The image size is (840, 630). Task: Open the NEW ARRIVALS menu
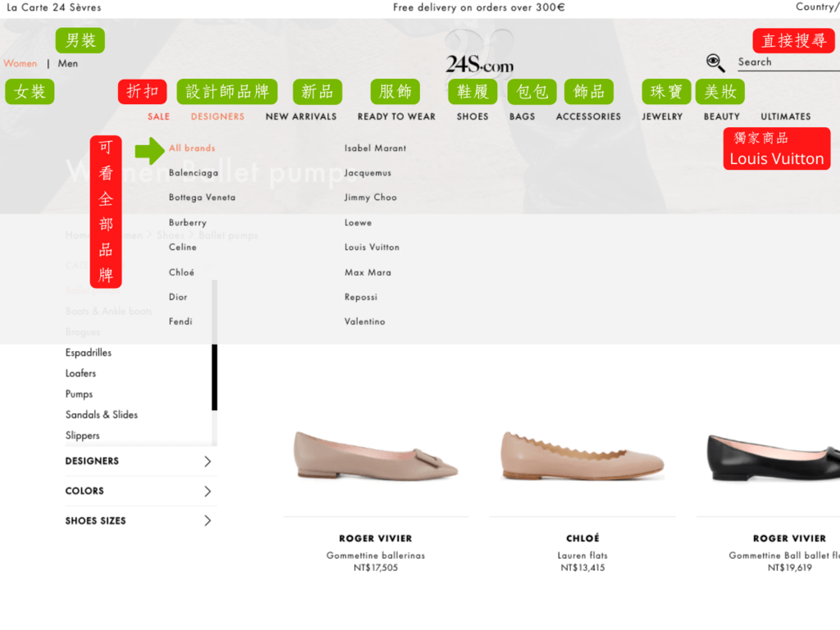[301, 116]
